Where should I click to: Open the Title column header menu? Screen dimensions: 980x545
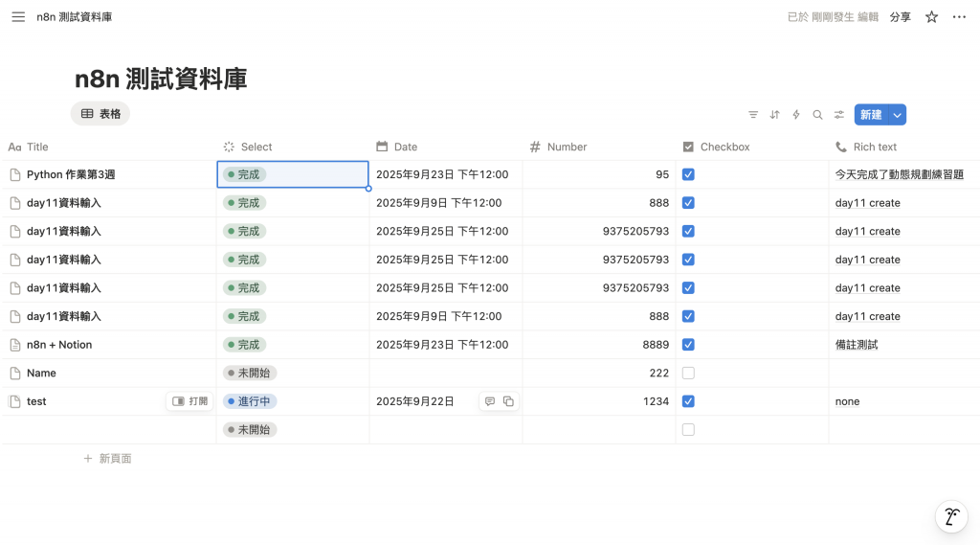point(109,148)
